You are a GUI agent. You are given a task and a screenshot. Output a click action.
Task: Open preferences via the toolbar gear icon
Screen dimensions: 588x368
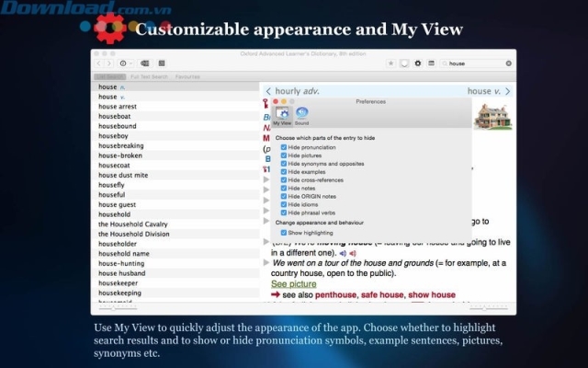point(418,63)
